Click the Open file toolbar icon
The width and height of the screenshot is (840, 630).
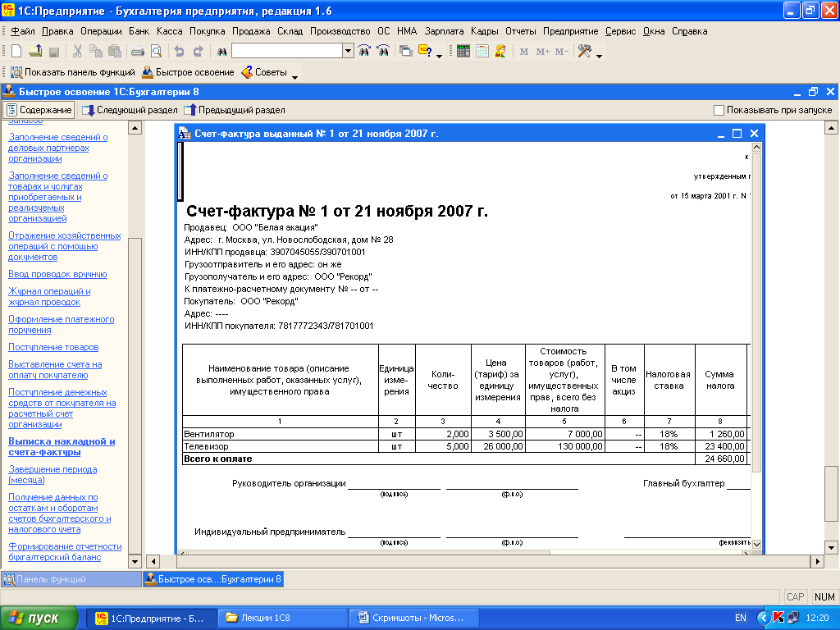tap(35, 52)
